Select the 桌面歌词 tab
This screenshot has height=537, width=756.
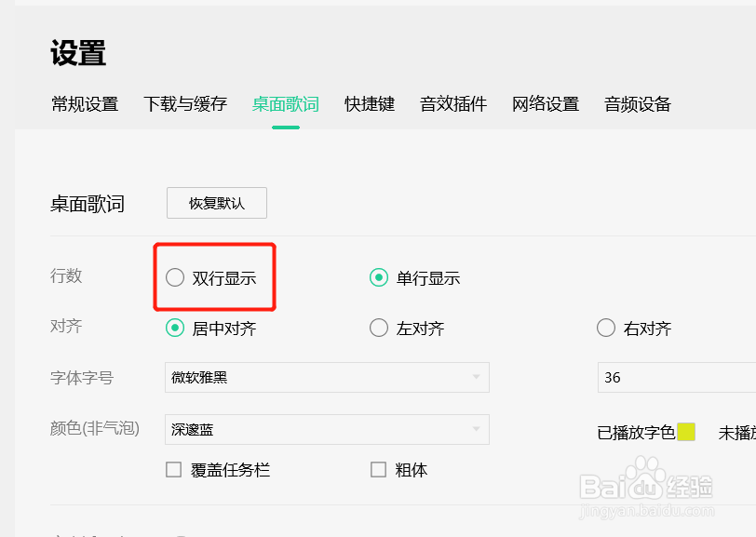[x=286, y=104]
